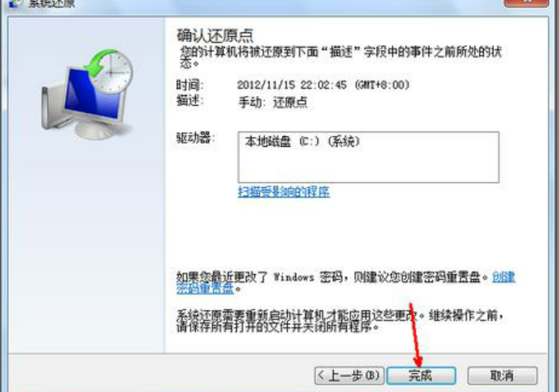
Task: Open the 扫描受影响的程序 link
Action: pos(284,192)
